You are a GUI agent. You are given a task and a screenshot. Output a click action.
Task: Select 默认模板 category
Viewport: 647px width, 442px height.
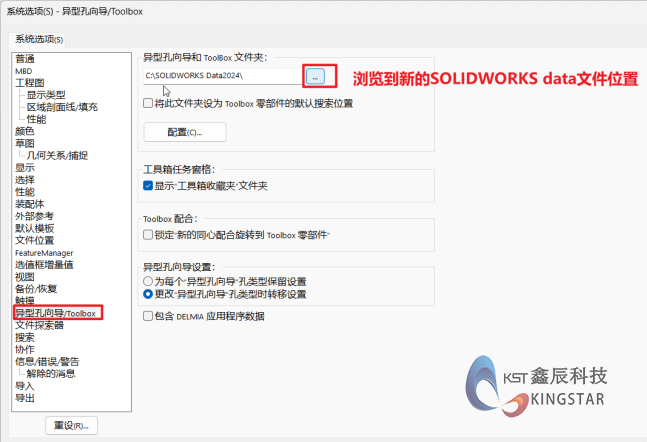click(34, 228)
